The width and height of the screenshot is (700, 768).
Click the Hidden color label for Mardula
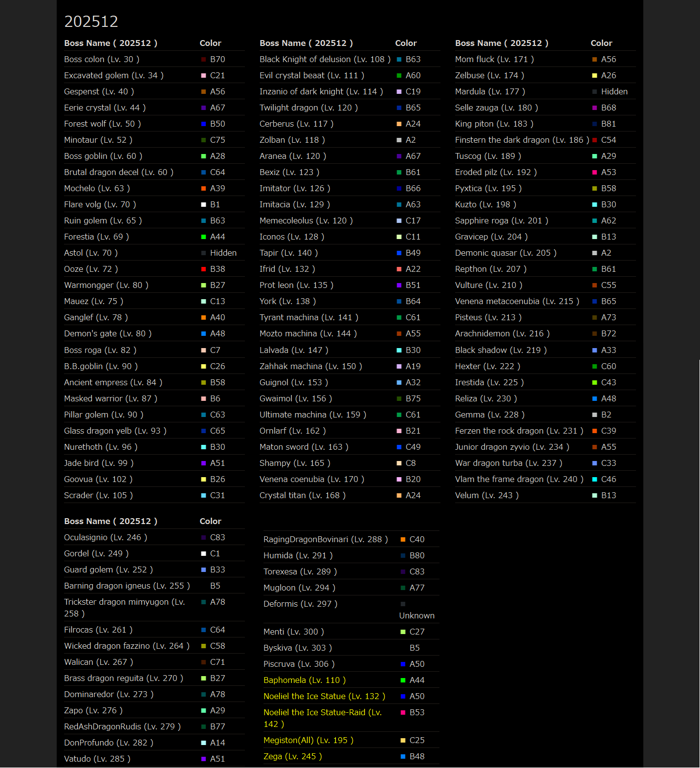click(x=614, y=91)
